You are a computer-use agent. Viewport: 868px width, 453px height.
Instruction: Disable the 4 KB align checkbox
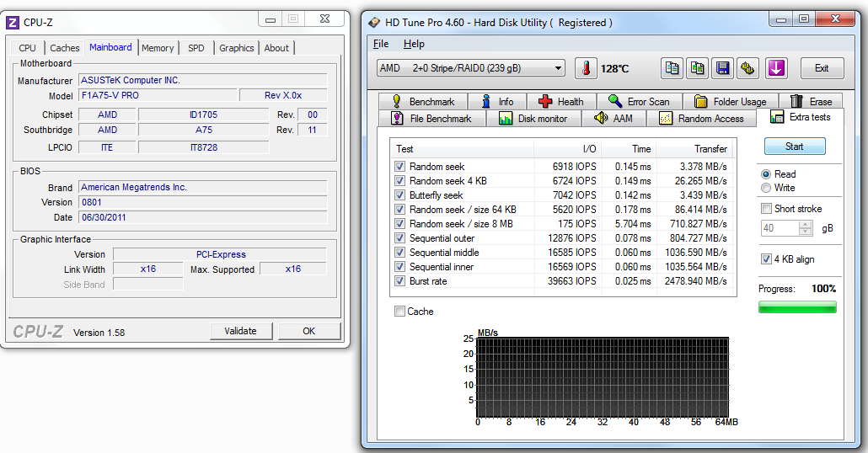pos(766,258)
